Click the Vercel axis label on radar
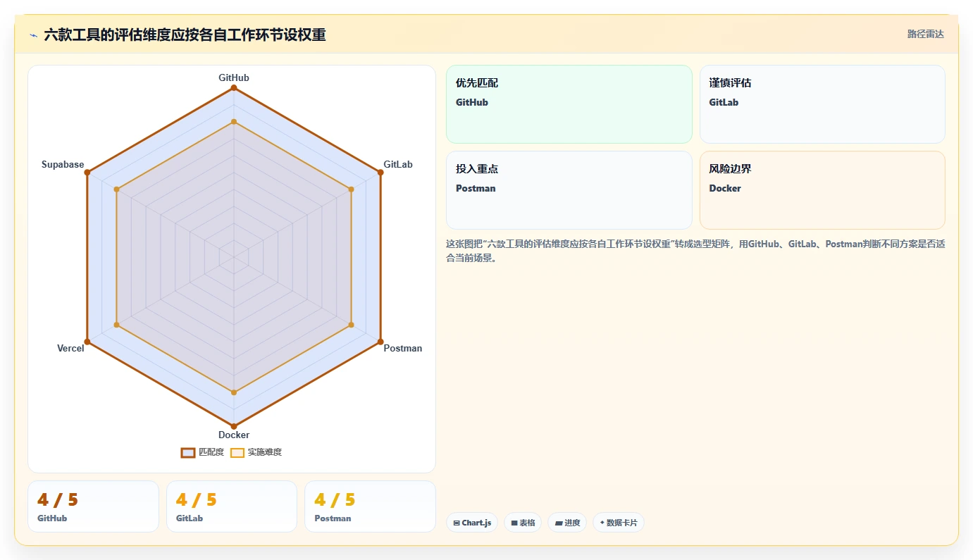The width and height of the screenshot is (973, 560). click(x=70, y=348)
